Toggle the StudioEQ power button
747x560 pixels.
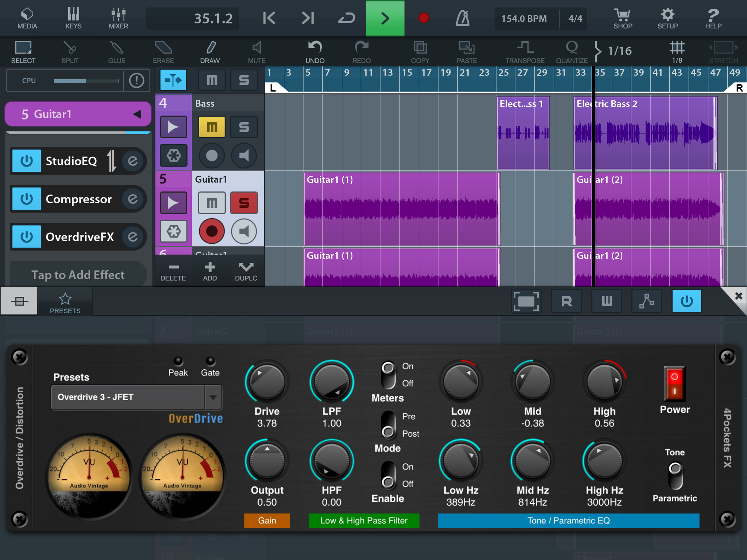(x=26, y=161)
